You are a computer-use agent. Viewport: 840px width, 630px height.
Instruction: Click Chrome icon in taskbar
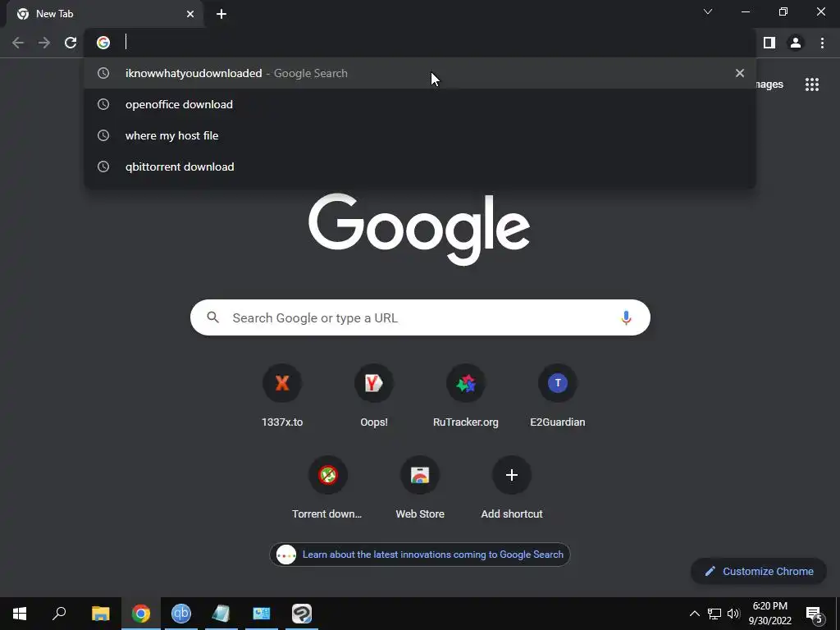141,614
